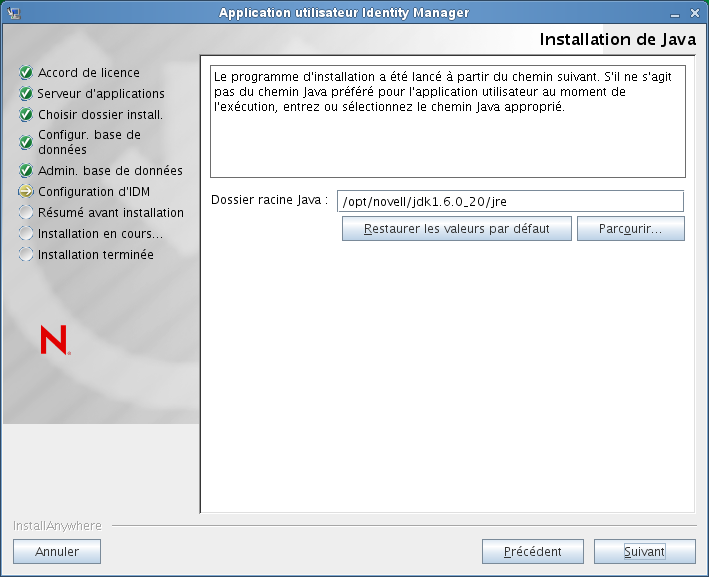Restore defaults with Restaurer les valeurs par défaut

(457, 228)
